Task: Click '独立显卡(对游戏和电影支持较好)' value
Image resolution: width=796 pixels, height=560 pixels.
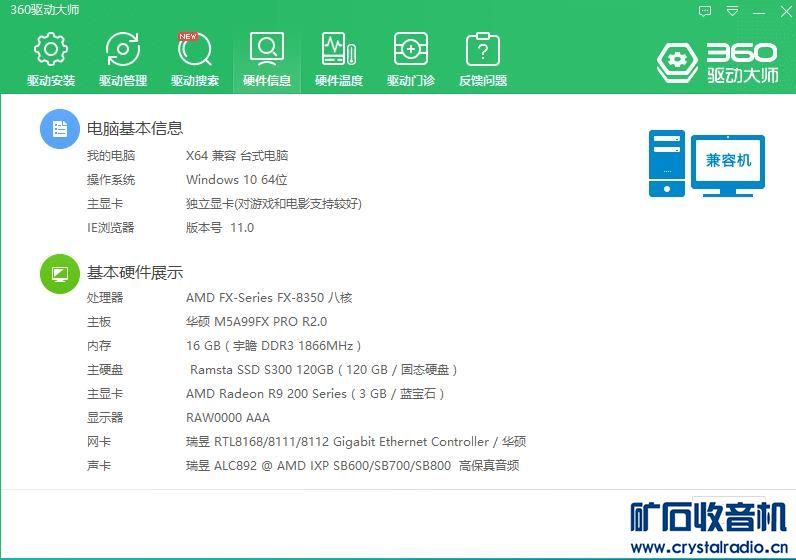Action: click(x=274, y=204)
